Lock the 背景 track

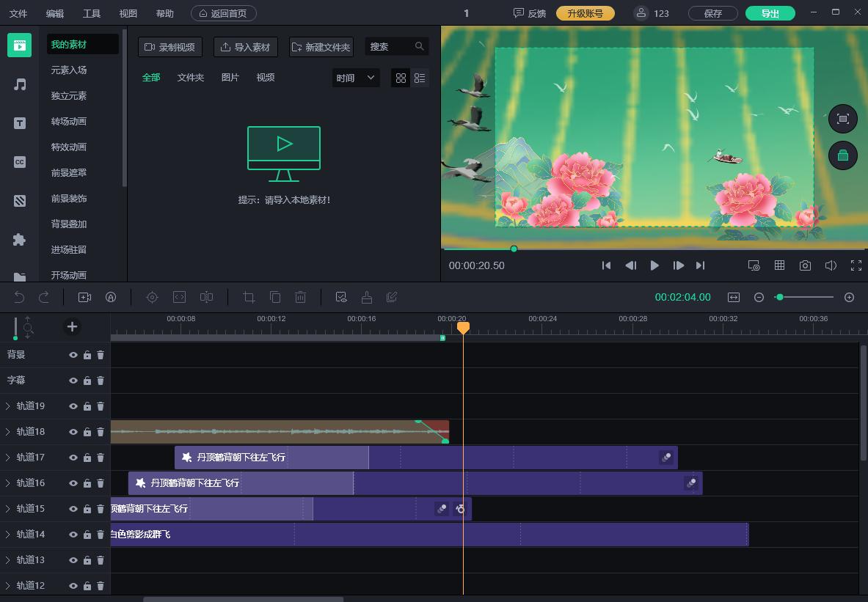87,354
